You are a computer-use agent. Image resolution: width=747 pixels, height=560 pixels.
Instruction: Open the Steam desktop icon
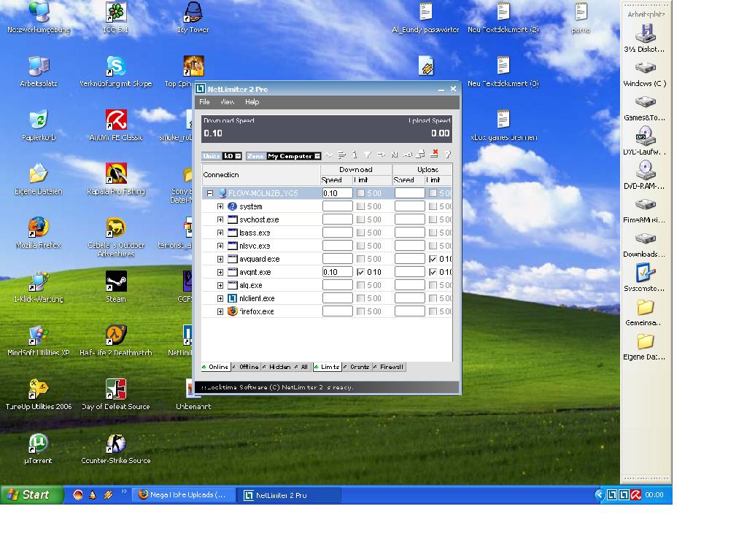pyautogui.click(x=116, y=281)
